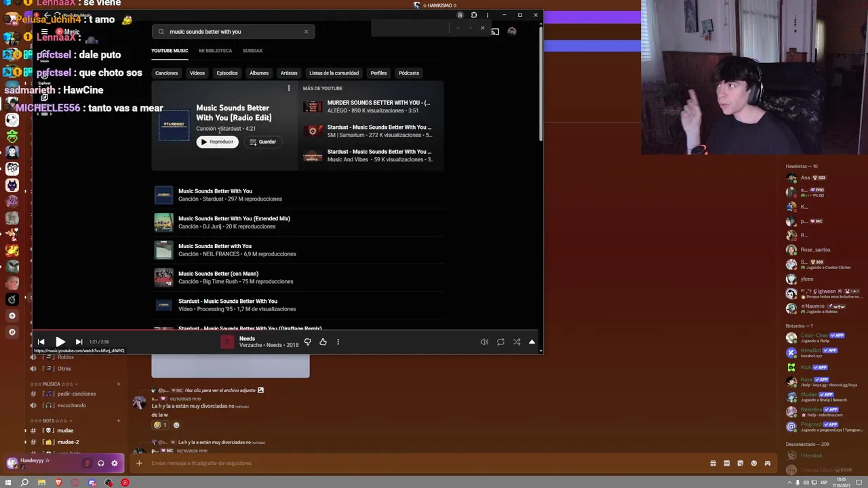Open account avatar in YouTube Music header

pyautogui.click(x=512, y=31)
